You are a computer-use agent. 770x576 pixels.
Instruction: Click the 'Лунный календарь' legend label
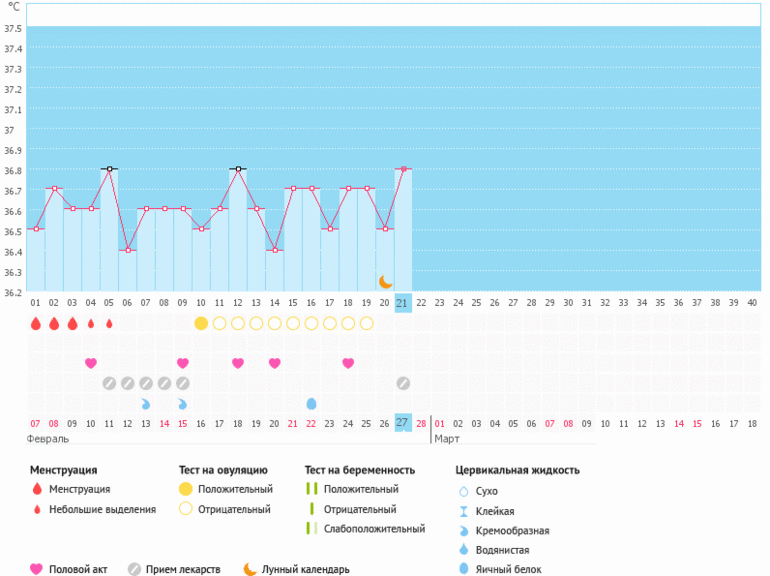305,569
